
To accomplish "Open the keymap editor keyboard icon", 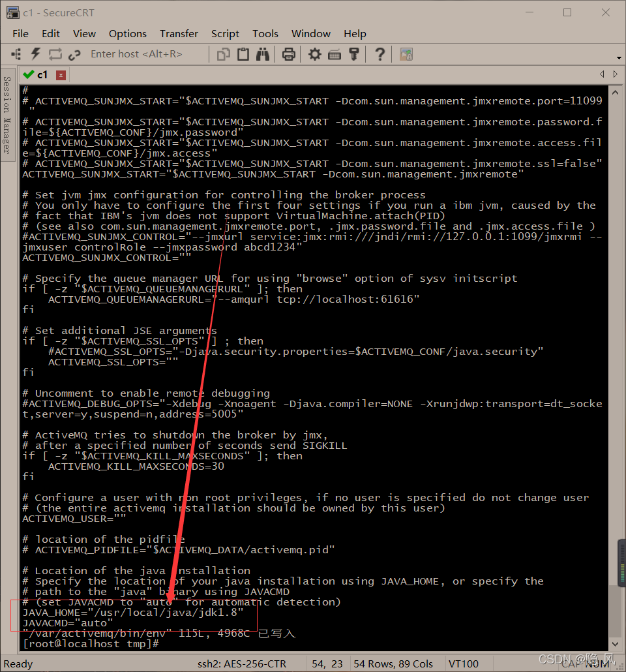I will [x=335, y=54].
